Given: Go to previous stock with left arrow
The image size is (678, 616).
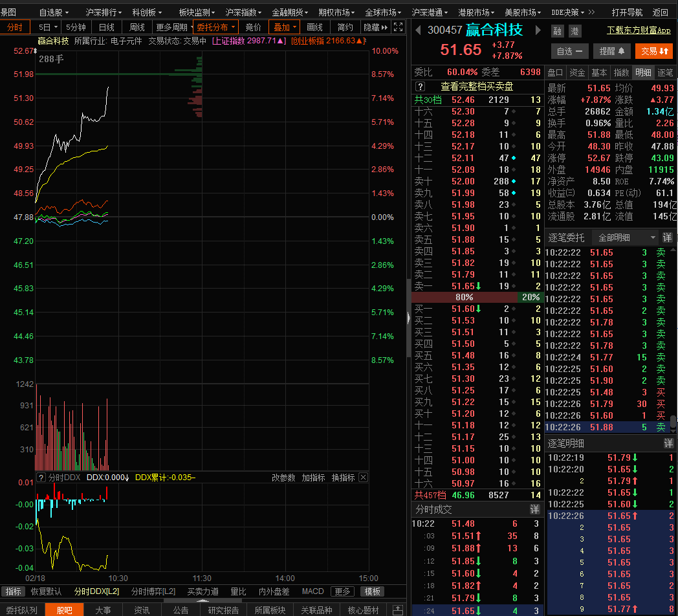Looking at the screenshot, I should [x=418, y=30].
